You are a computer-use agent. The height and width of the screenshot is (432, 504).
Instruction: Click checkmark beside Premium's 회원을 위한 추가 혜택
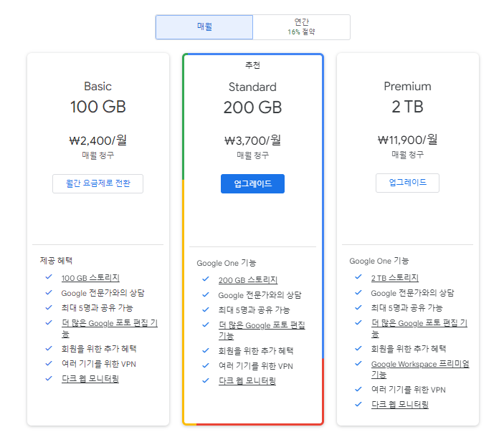pos(358,348)
